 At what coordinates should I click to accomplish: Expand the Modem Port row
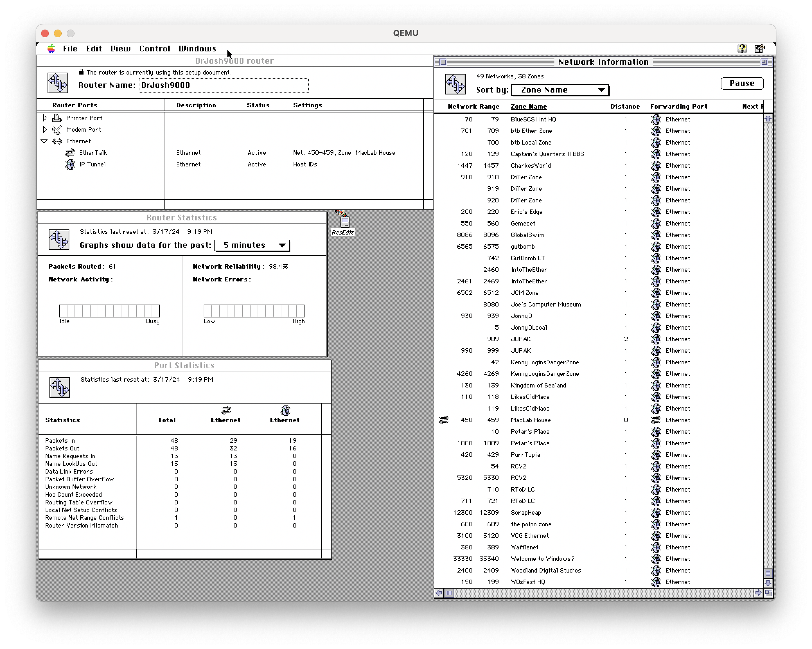coord(45,129)
